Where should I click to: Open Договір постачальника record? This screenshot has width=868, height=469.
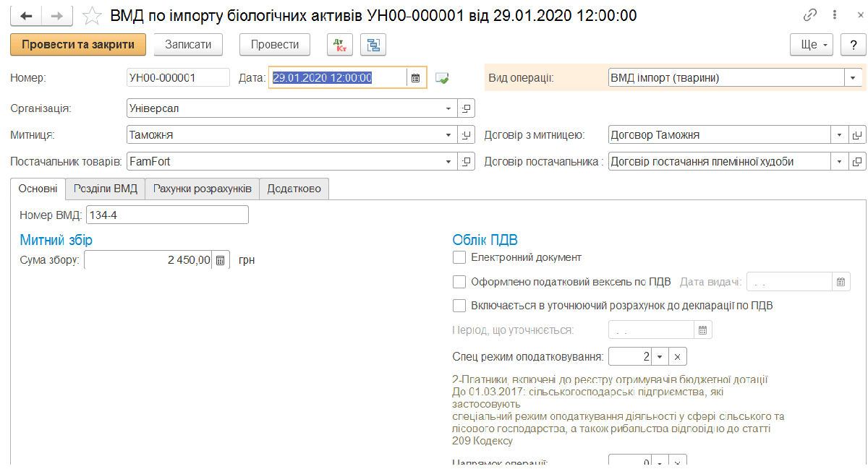(x=857, y=162)
